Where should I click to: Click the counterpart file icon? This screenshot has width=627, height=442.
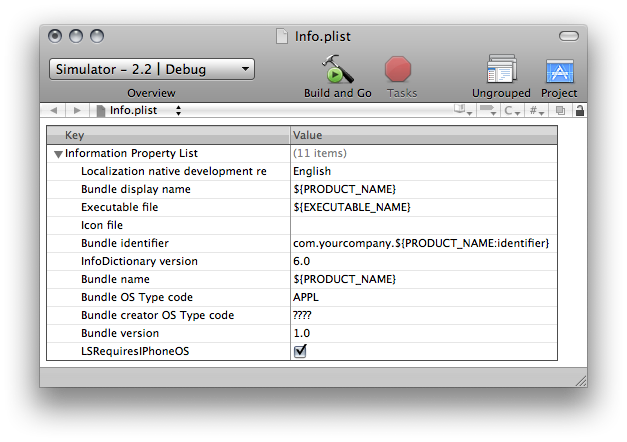pyautogui.click(x=561, y=110)
